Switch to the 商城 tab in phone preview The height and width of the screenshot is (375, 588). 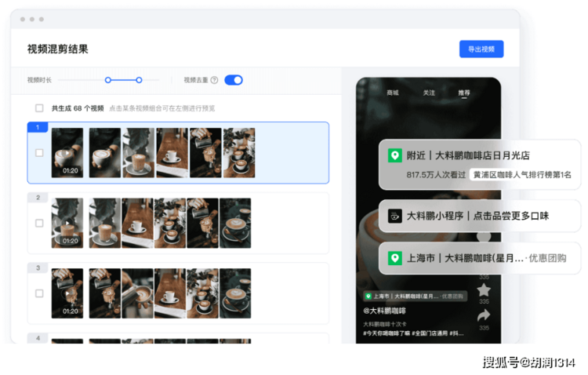[x=393, y=93]
